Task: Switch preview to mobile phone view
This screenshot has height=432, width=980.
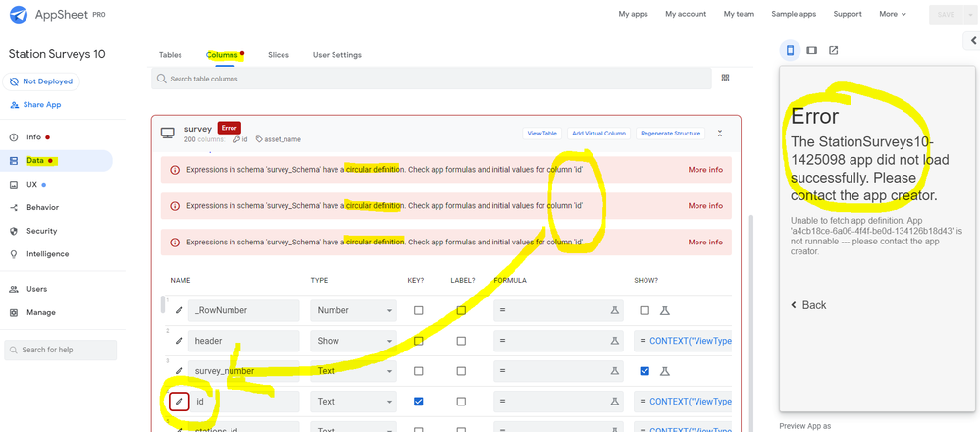Action: (790, 50)
